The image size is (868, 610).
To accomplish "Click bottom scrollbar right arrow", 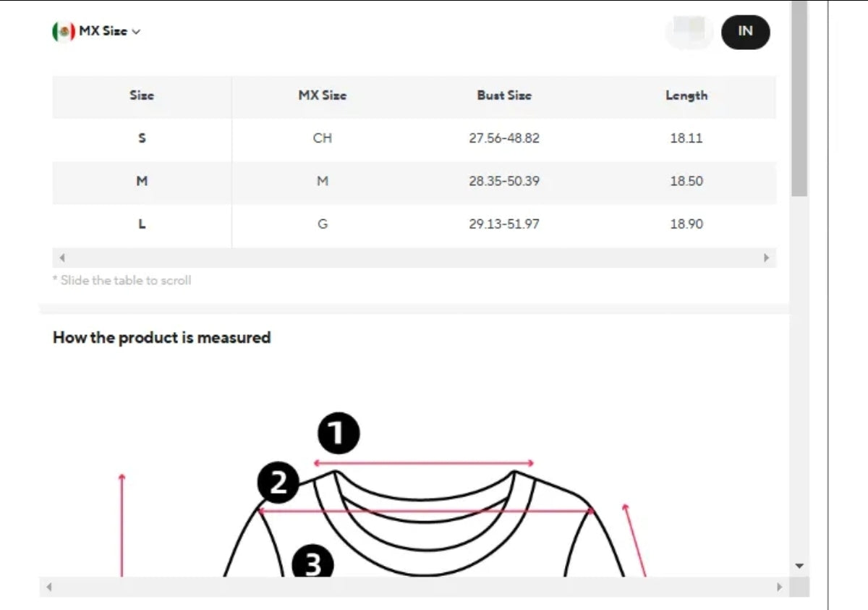I will coord(779,587).
